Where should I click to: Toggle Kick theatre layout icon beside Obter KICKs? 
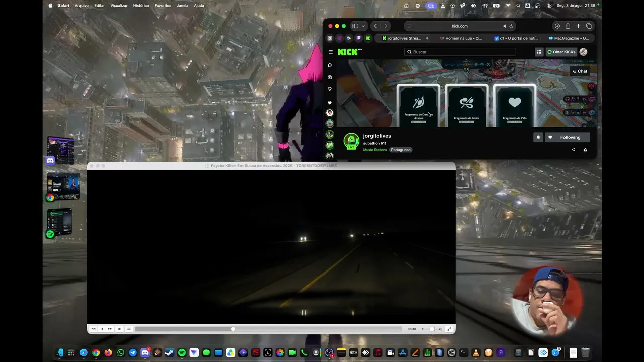539,52
